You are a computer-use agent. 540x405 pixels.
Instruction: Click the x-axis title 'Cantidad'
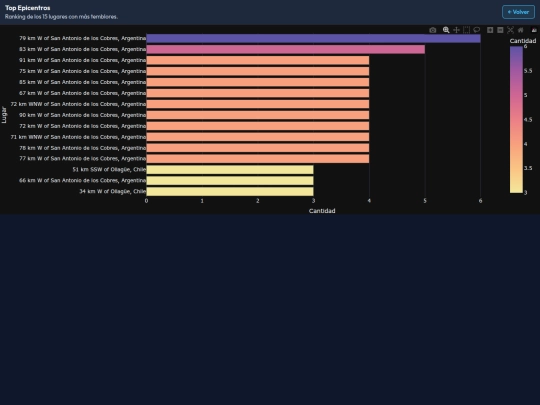[322, 211]
